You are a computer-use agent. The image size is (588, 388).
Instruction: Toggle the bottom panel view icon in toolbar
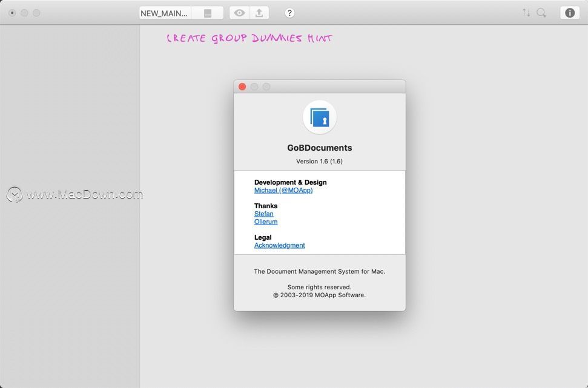(207, 13)
